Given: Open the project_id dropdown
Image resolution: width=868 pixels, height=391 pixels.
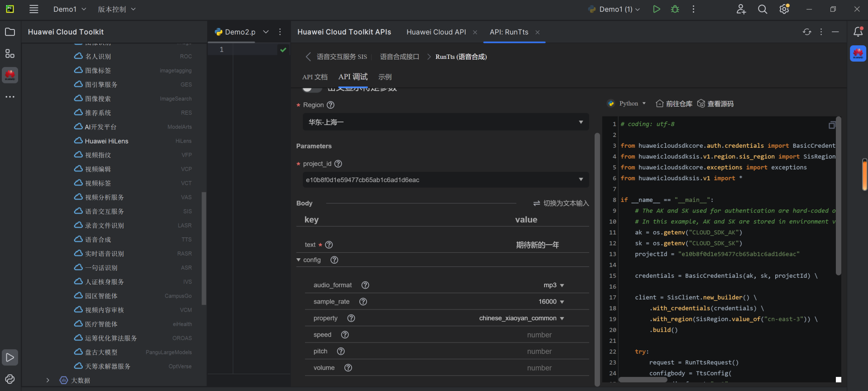Looking at the screenshot, I should 445,180.
